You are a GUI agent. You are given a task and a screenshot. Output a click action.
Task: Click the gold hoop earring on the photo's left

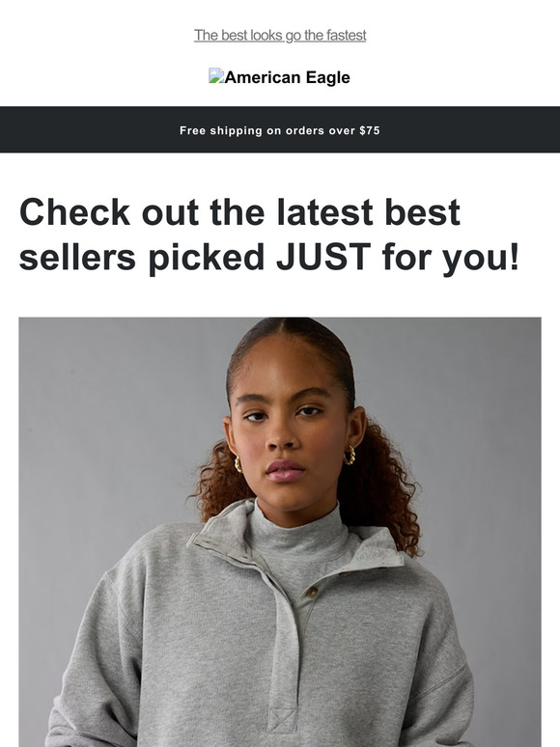pos(238,464)
